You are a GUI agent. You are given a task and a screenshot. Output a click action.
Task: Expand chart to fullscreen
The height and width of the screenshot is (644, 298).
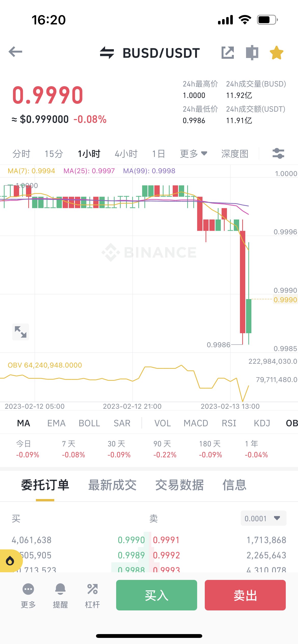tap(21, 332)
